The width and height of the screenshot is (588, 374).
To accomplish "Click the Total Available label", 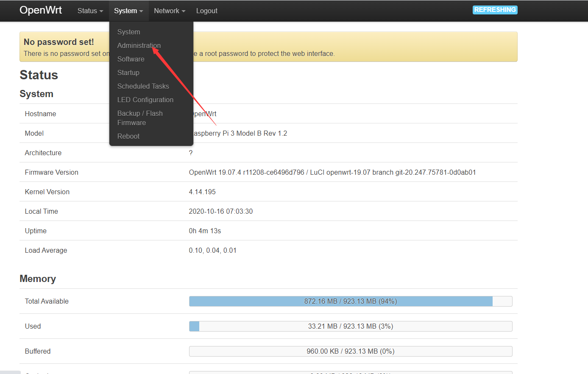I will coord(47,301).
